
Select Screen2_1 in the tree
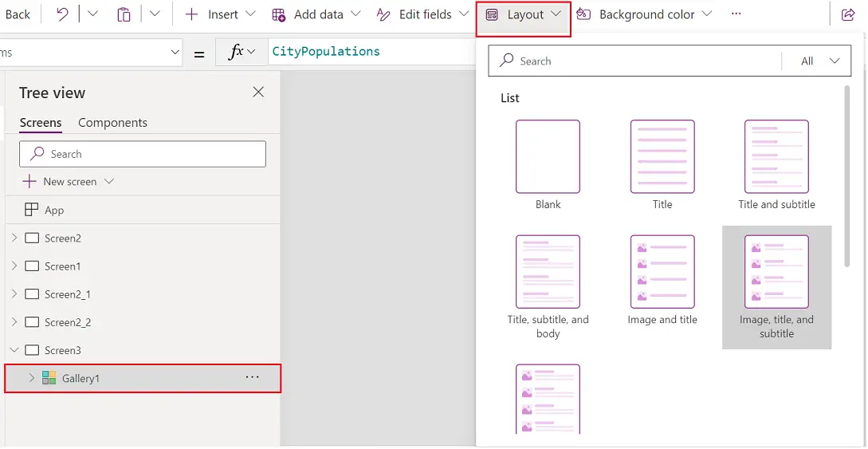(x=68, y=294)
